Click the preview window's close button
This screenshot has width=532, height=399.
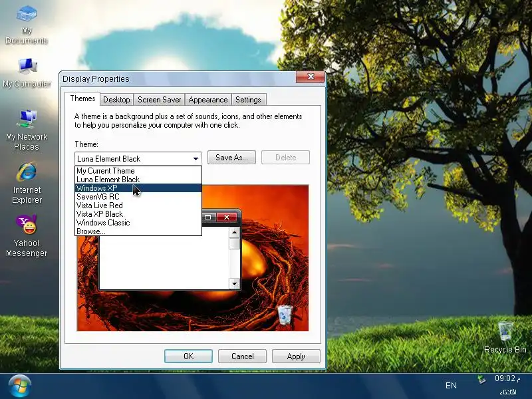(x=227, y=217)
